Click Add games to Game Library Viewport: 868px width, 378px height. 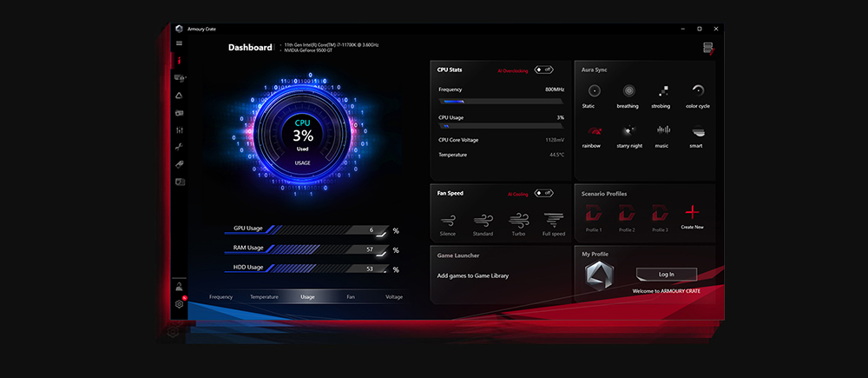point(473,275)
